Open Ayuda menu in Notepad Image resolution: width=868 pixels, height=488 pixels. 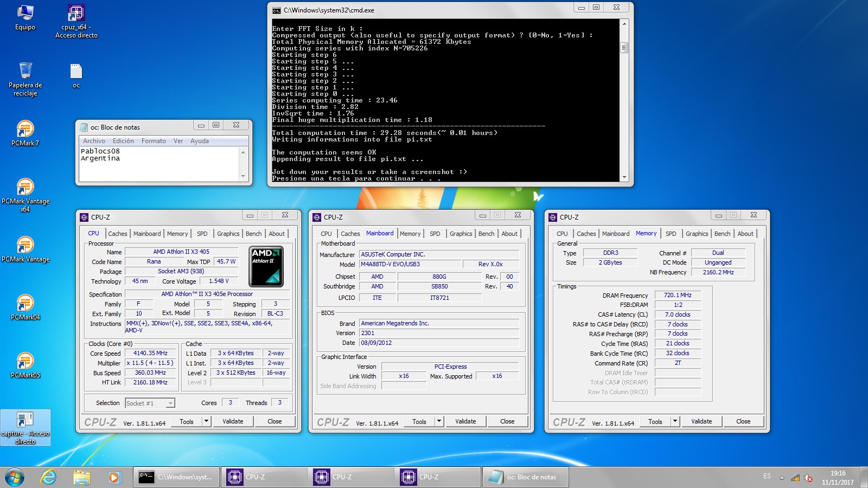199,141
